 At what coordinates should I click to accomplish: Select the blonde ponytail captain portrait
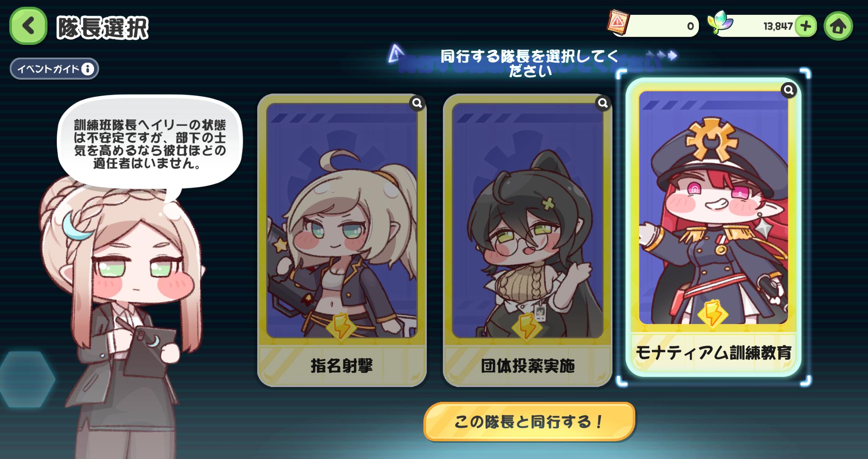[342, 220]
